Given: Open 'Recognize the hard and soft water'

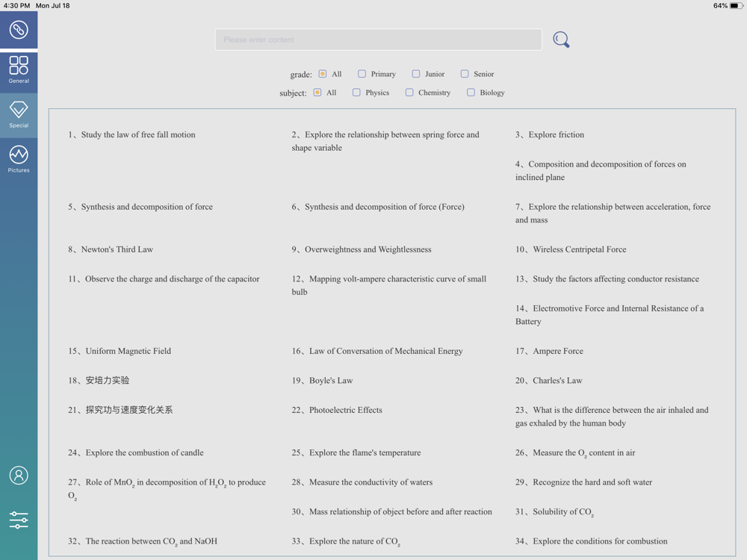Looking at the screenshot, I should (583, 482).
